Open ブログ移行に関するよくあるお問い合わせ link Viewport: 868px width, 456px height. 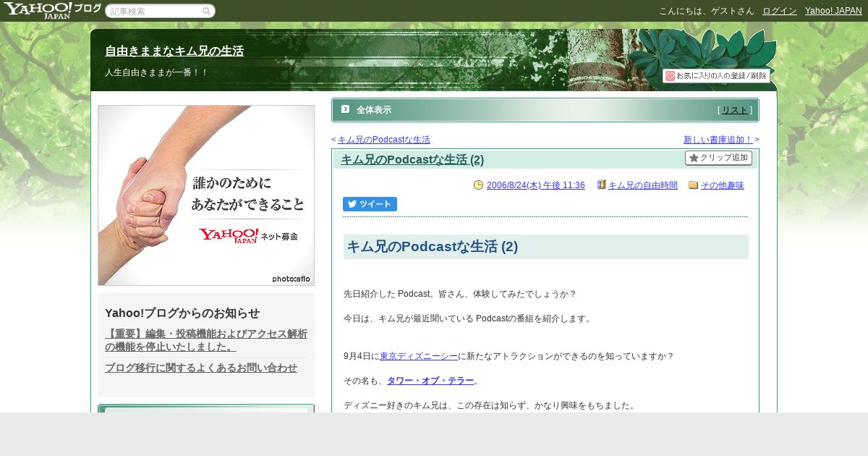coord(201,368)
